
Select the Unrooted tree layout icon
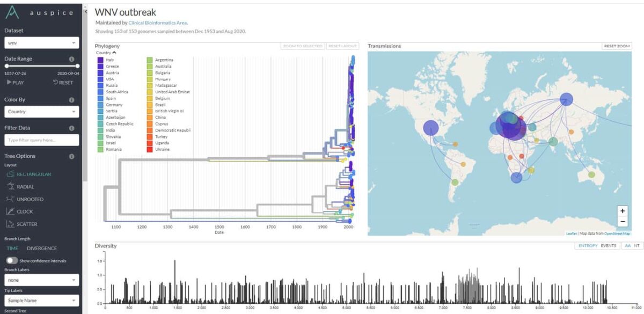11,199
